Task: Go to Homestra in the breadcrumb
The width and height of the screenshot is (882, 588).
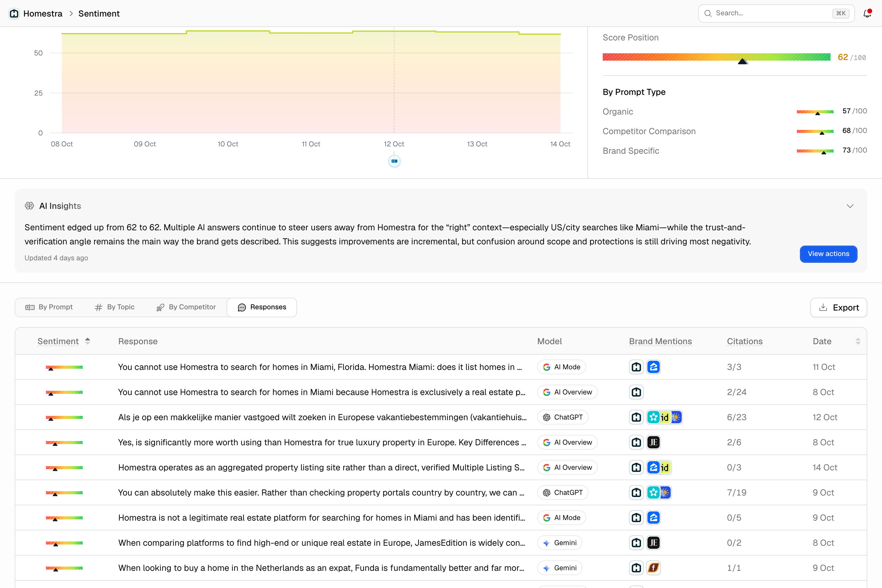Action: tap(43, 13)
